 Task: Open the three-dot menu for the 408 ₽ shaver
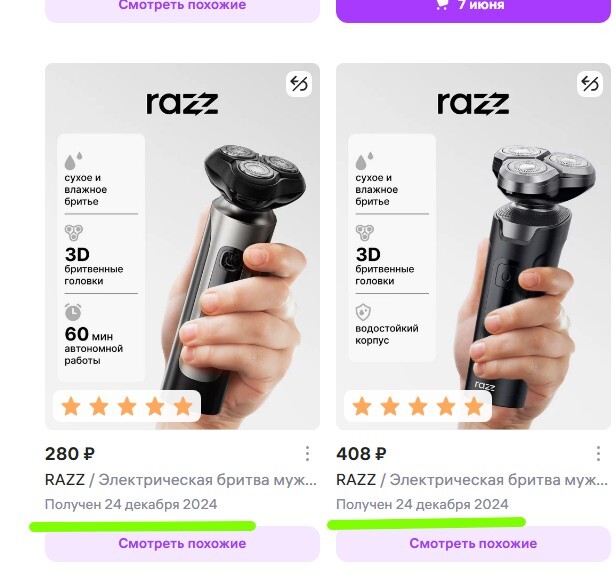(x=598, y=453)
